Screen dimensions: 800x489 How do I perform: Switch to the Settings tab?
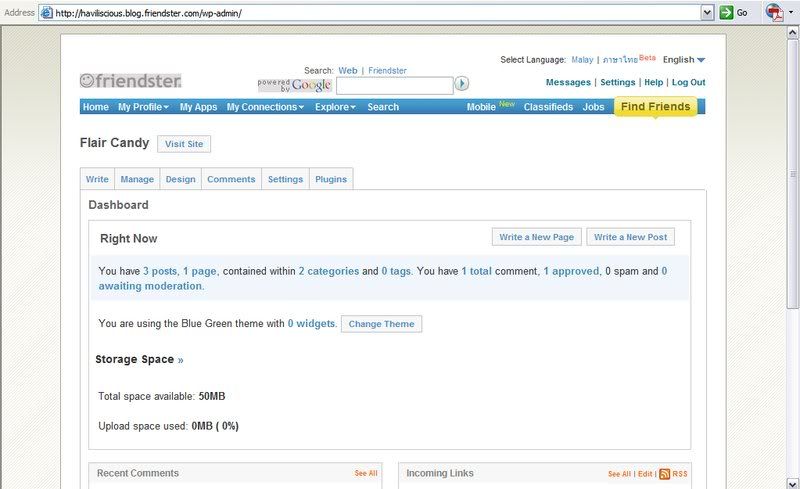click(285, 179)
